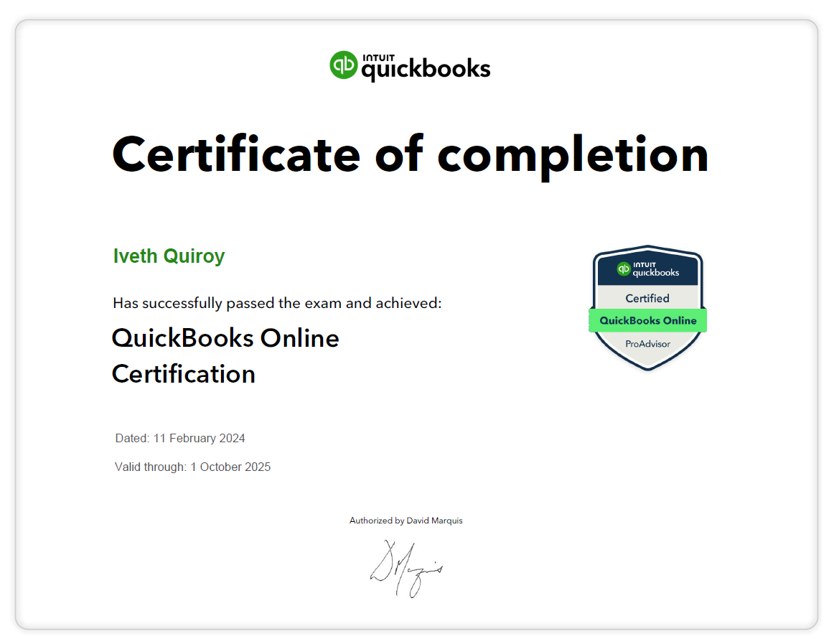The width and height of the screenshot is (834, 644).
Task: Click the ProAdvisor shield badge
Action: [x=647, y=309]
